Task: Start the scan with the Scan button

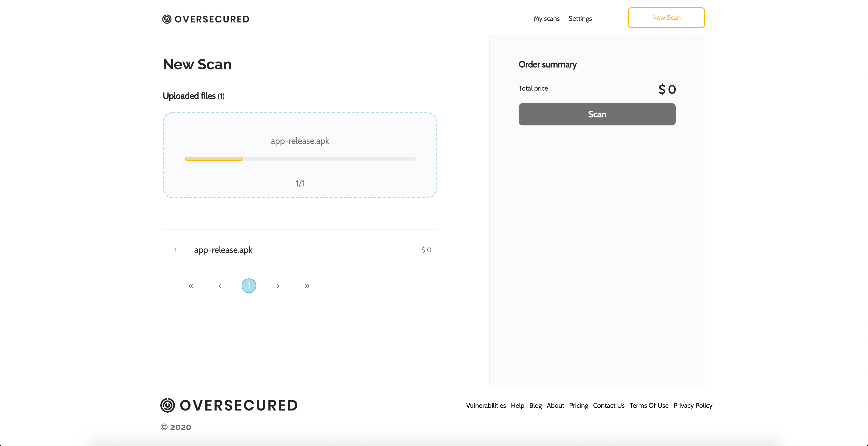Action: (597, 114)
